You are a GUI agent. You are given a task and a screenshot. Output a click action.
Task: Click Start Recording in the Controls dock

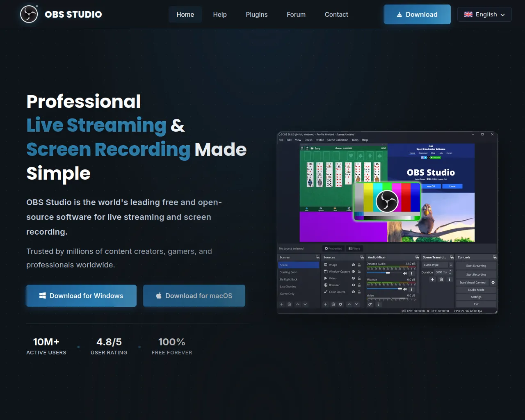pos(476,275)
